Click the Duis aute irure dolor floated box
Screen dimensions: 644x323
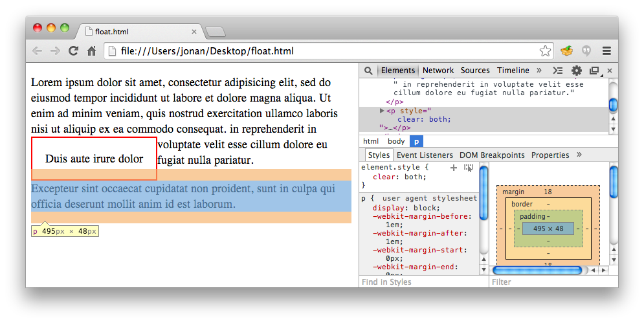[x=94, y=159]
